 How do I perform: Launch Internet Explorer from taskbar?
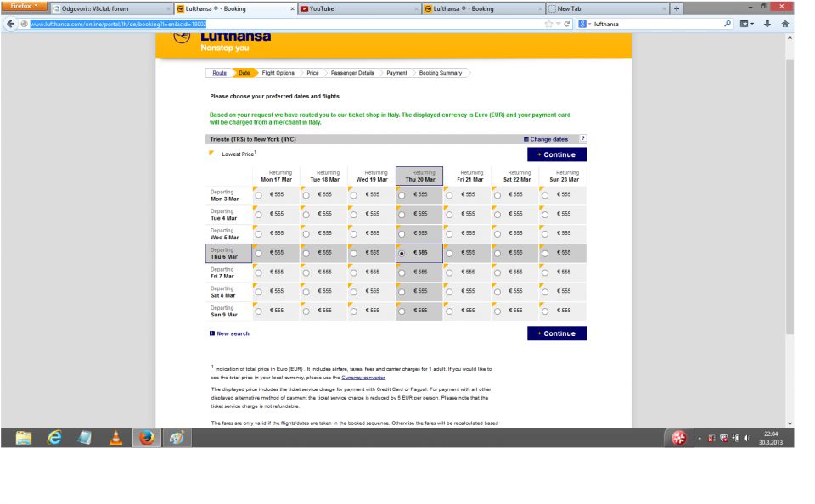(x=54, y=438)
